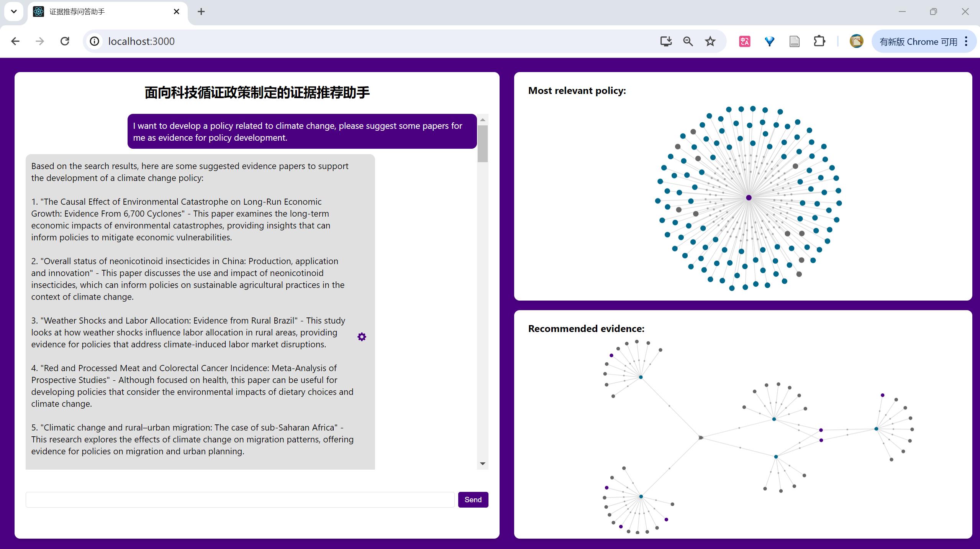Image resolution: width=980 pixels, height=549 pixels.
Task: View the site information icon
Action: (x=95, y=41)
